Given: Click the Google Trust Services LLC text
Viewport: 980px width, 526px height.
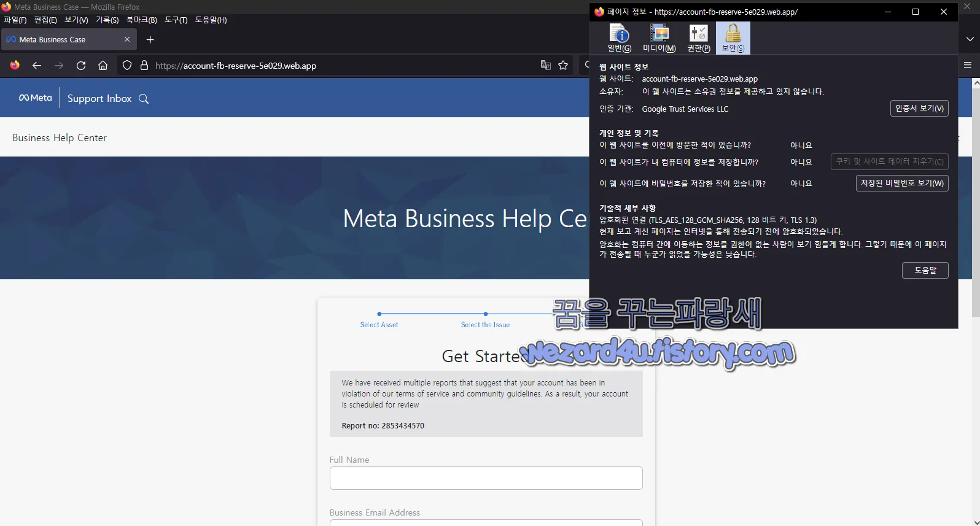Looking at the screenshot, I should (x=685, y=109).
